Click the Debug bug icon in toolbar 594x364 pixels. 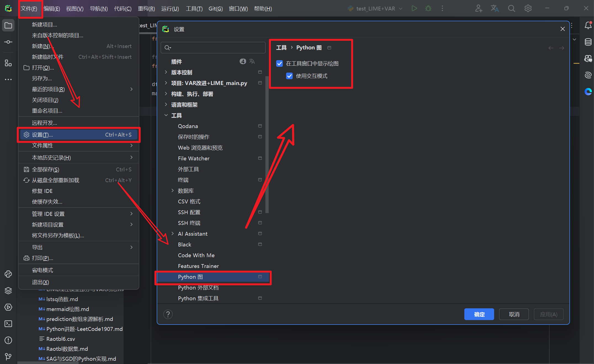428,8
